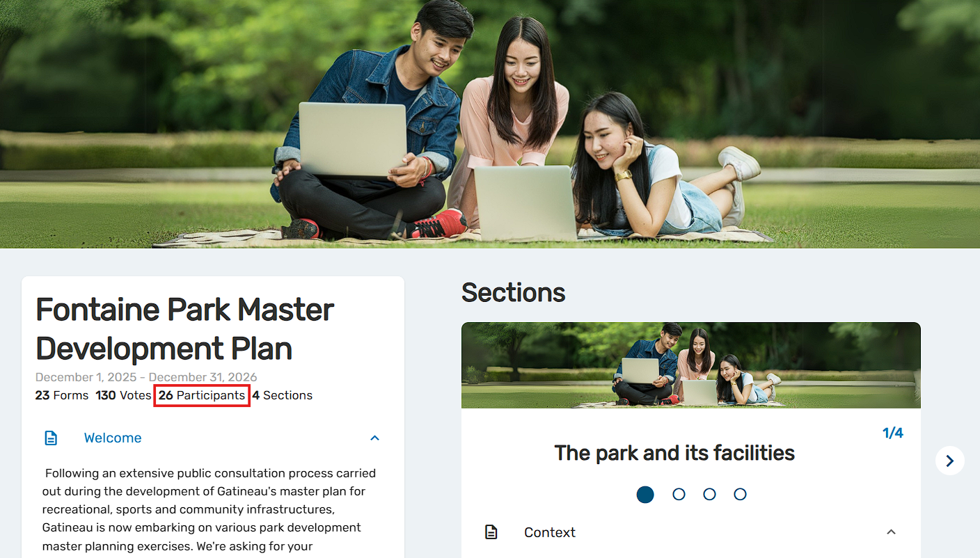Collapse the Context panel chevron
The image size is (980, 558).
pyautogui.click(x=891, y=532)
